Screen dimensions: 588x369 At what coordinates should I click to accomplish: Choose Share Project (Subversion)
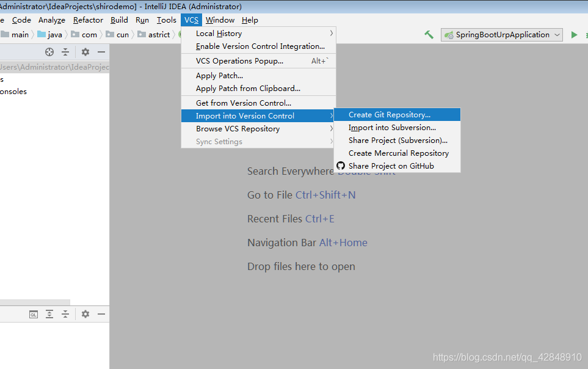[397, 140]
